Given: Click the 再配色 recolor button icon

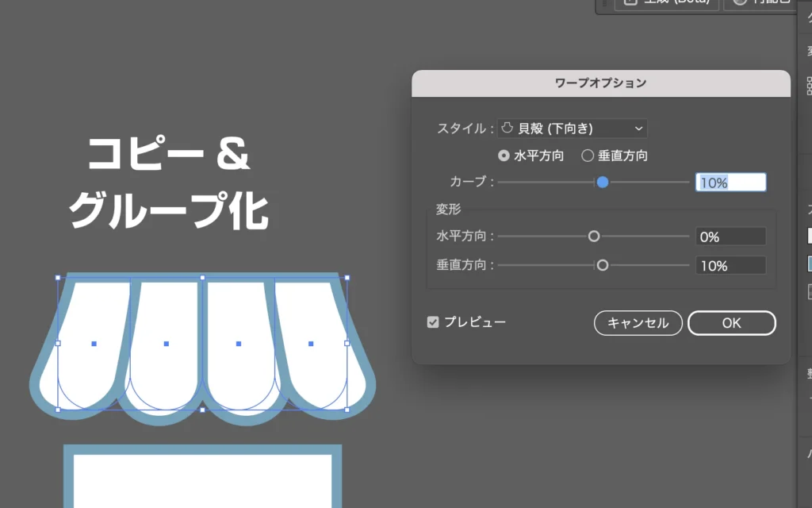Looking at the screenshot, I should (x=740, y=3).
